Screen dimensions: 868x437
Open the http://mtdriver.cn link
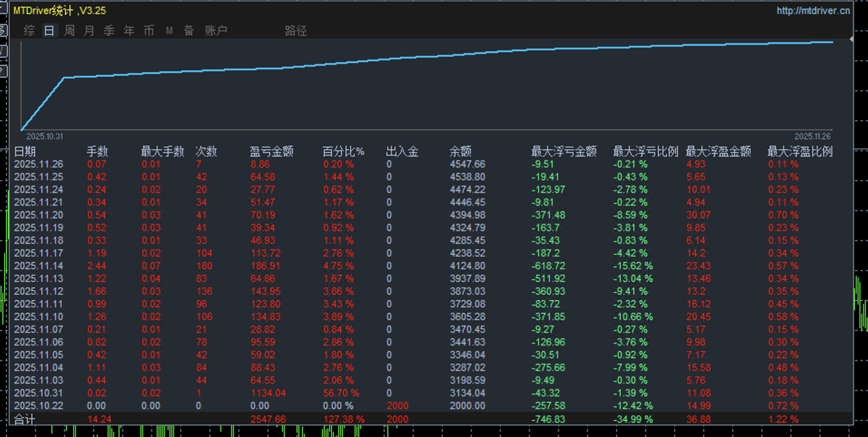pos(813,10)
